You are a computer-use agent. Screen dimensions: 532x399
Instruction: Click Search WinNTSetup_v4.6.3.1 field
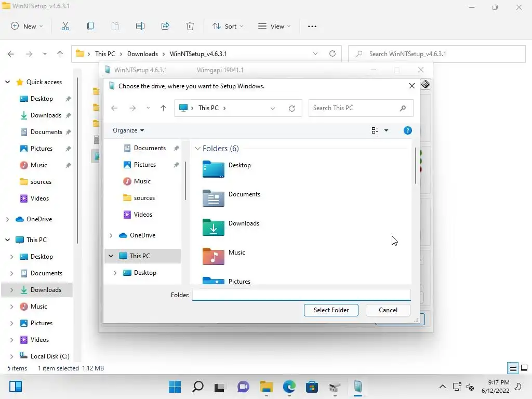click(437, 54)
